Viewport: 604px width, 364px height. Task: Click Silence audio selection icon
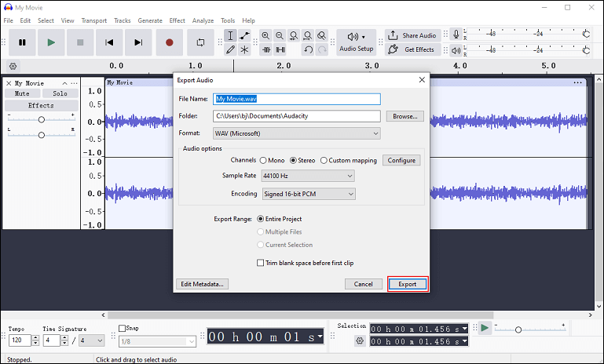coord(280,49)
